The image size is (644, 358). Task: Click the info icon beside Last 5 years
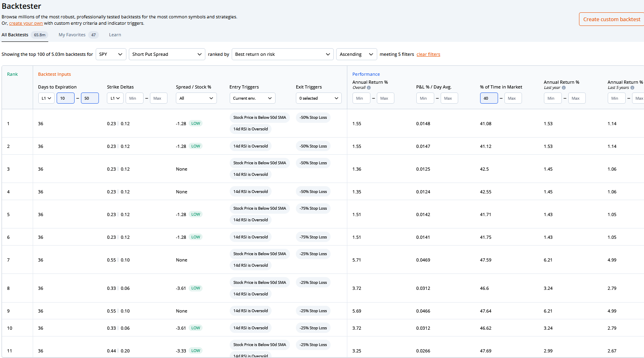(632, 88)
